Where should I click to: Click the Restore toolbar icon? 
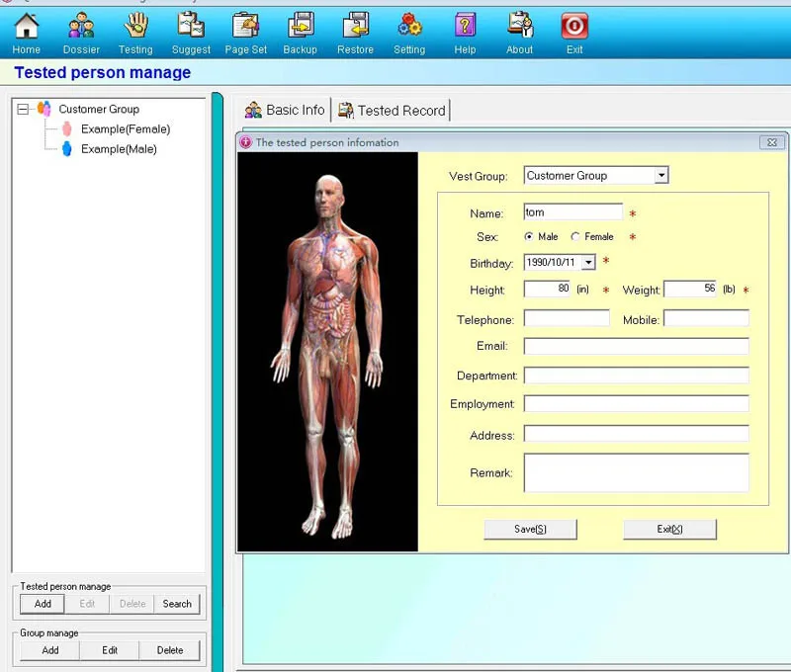pos(355,27)
